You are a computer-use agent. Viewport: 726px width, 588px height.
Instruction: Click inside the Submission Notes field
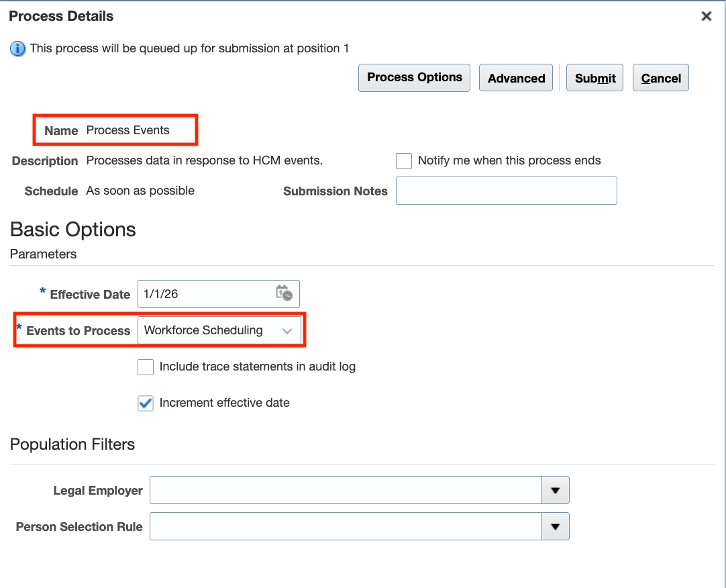(x=506, y=190)
